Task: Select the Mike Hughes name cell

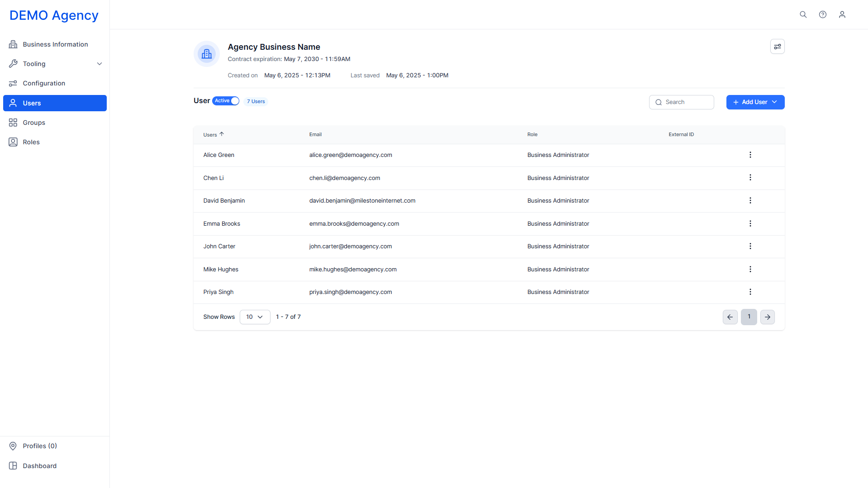Action: [x=221, y=269]
